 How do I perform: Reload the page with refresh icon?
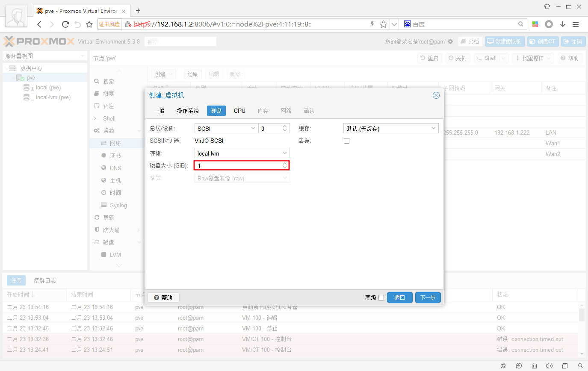pyautogui.click(x=65, y=24)
